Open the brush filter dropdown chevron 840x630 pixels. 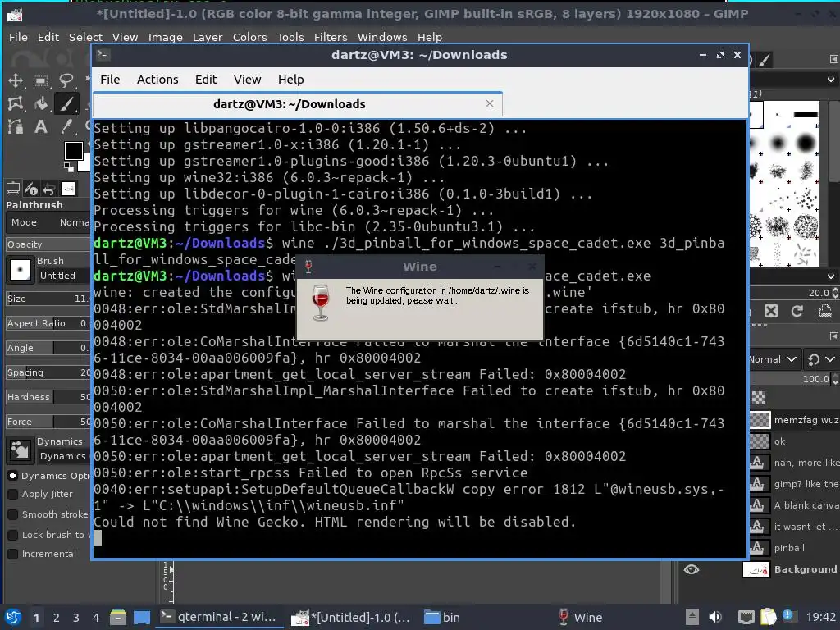[x=831, y=80]
